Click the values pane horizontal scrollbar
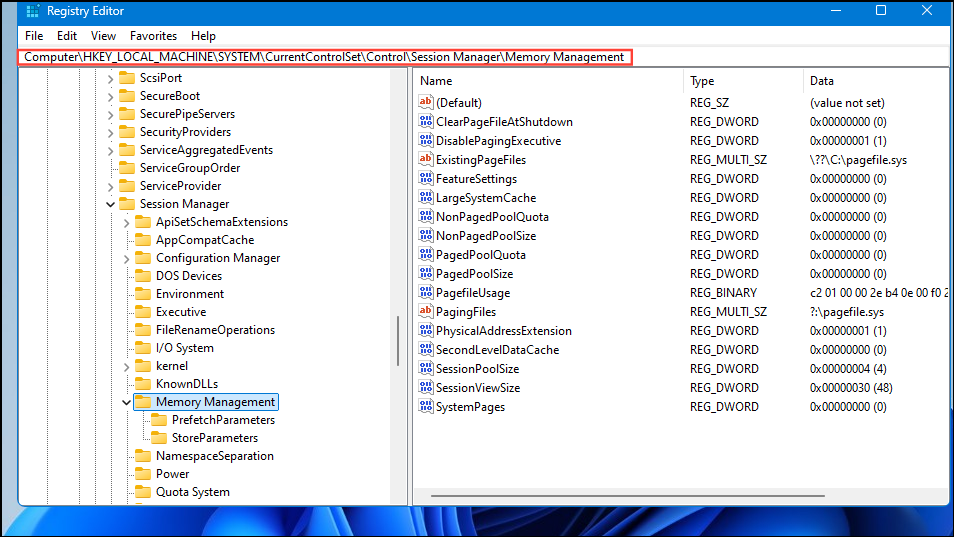Viewport: 954px width, 537px height. click(x=628, y=496)
